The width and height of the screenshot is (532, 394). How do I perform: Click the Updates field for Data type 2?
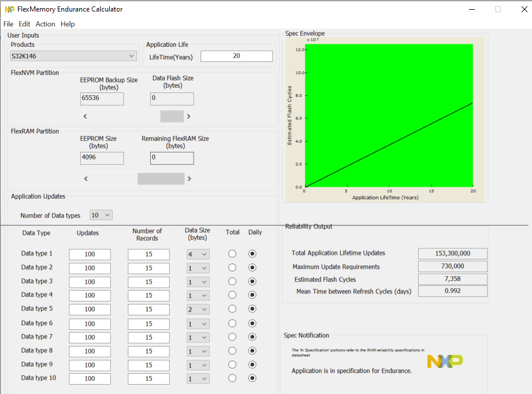[90, 267]
